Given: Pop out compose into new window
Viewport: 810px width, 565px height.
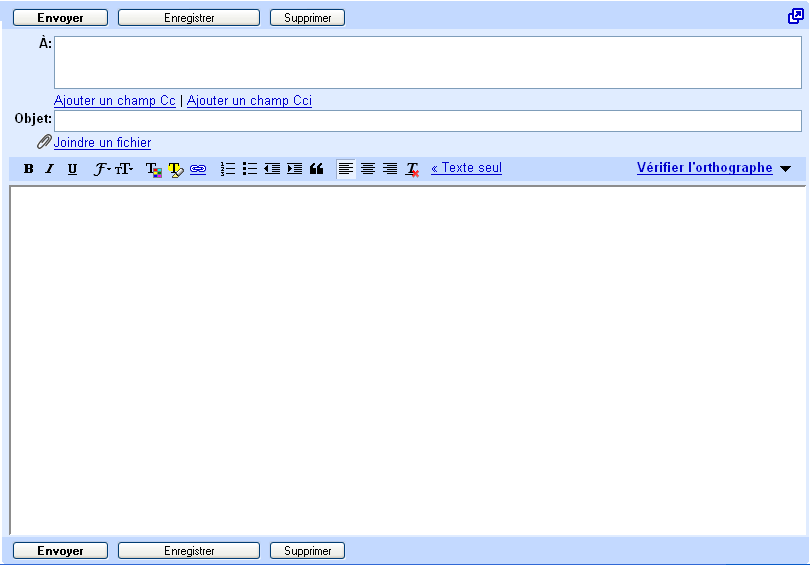Looking at the screenshot, I should [x=796, y=17].
